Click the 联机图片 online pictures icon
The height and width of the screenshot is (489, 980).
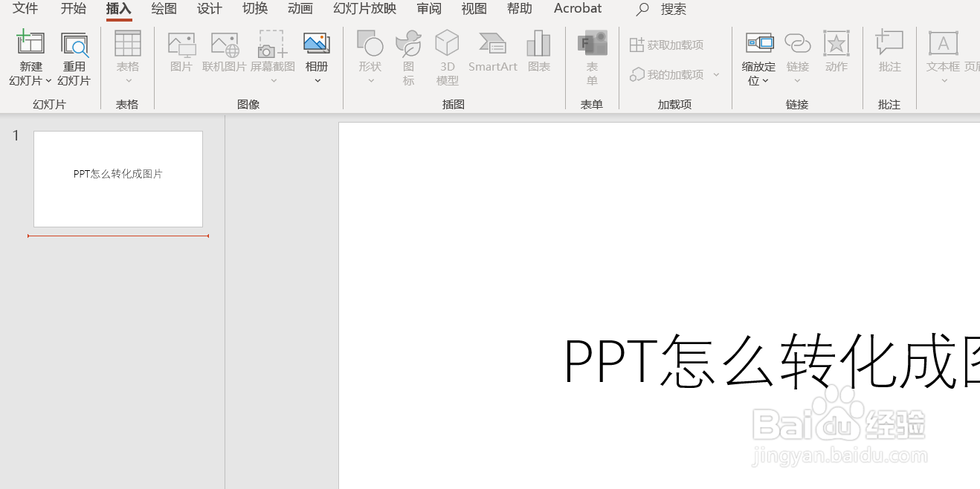click(225, 45)
